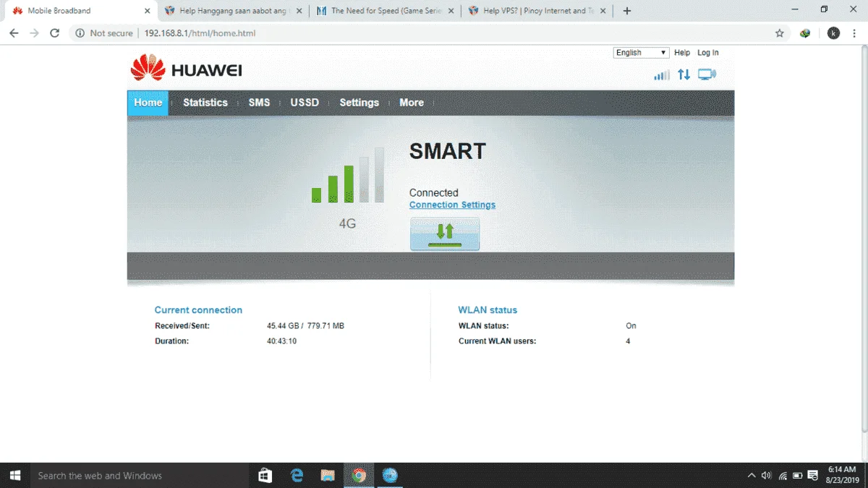Image resolution: width=868 pixels, height=488 pixels.
Task: Click the Received/Sent value 45.44 GB / 779.71 MB
Action: point(305,326)
